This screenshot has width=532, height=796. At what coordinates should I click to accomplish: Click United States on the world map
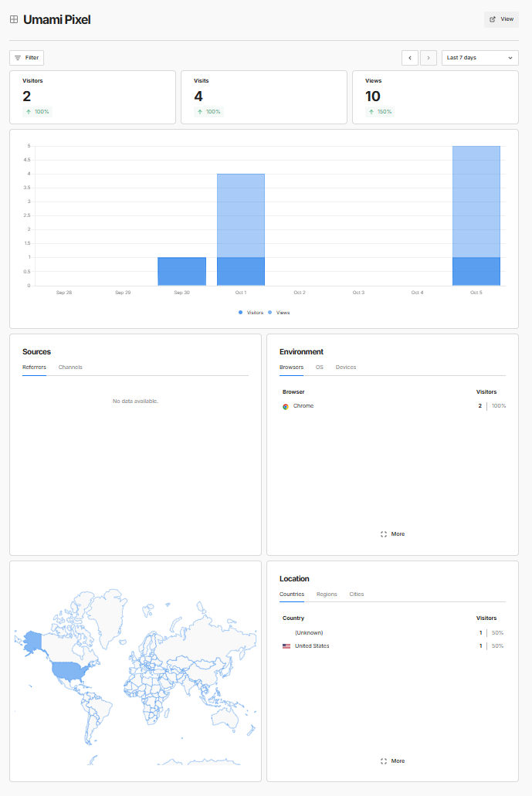(69, 669)
